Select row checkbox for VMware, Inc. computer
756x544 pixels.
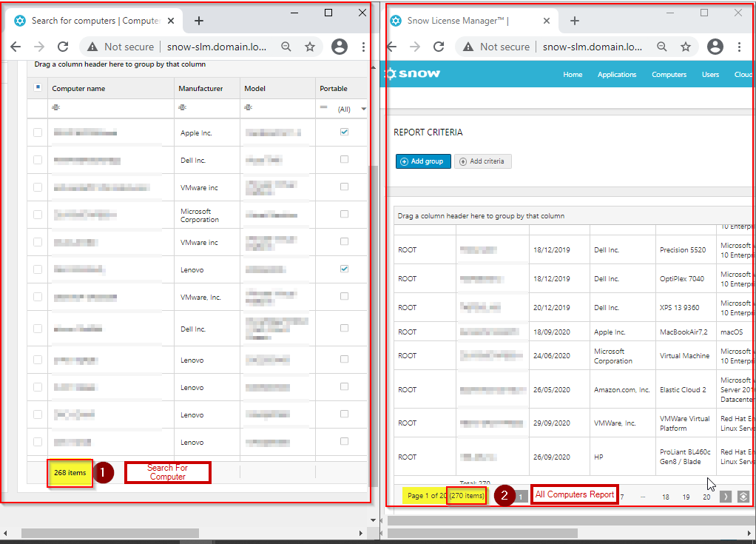click(x=38, y=297)
